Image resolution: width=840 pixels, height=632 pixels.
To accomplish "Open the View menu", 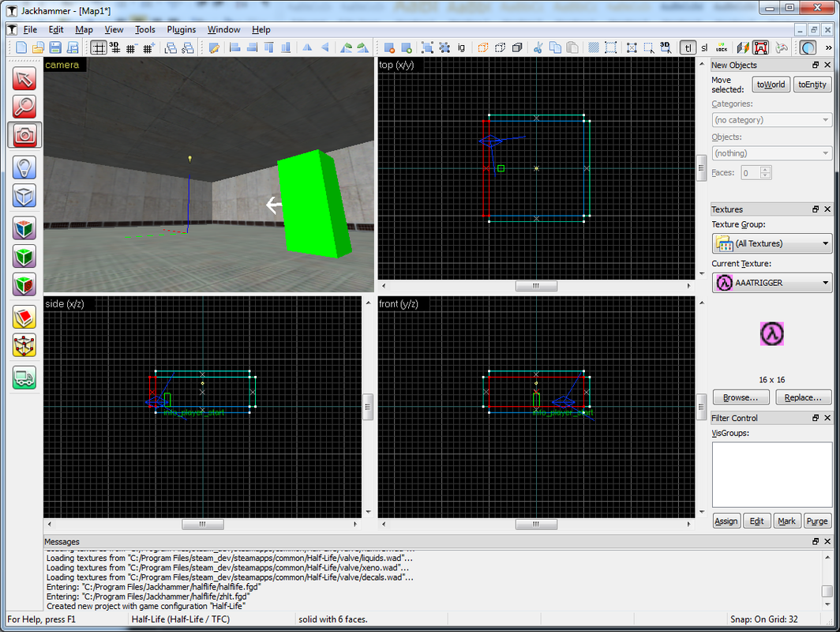I will 114,29.
